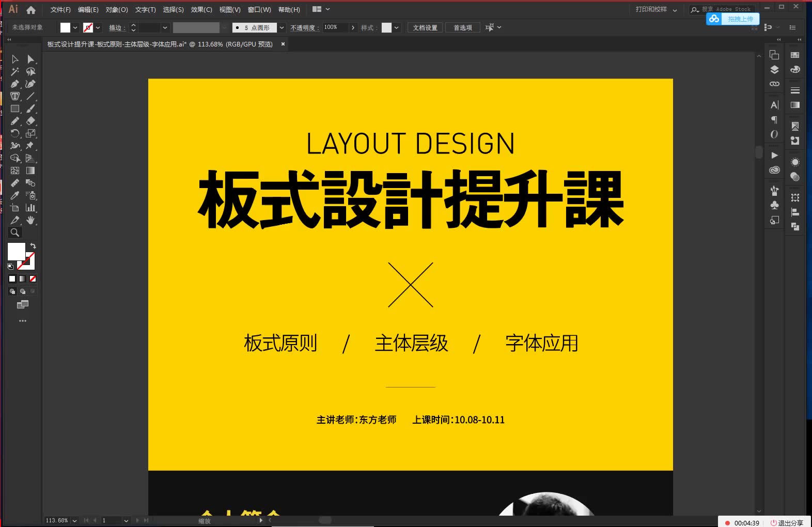Open the Pathfinder panel icon

(x=795, y=227)
